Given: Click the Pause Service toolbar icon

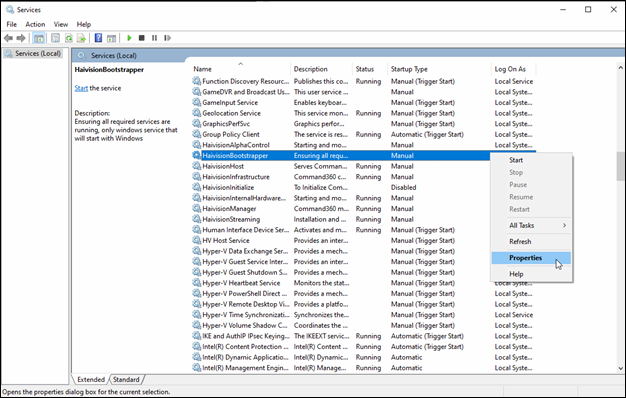Looking at the screenshot, I should point(155,38).
